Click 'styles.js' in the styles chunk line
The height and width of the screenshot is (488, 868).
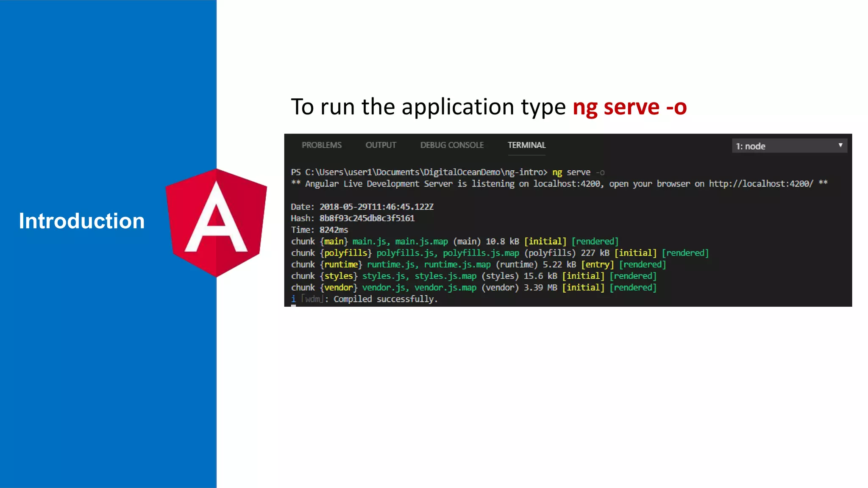[384, 276]
